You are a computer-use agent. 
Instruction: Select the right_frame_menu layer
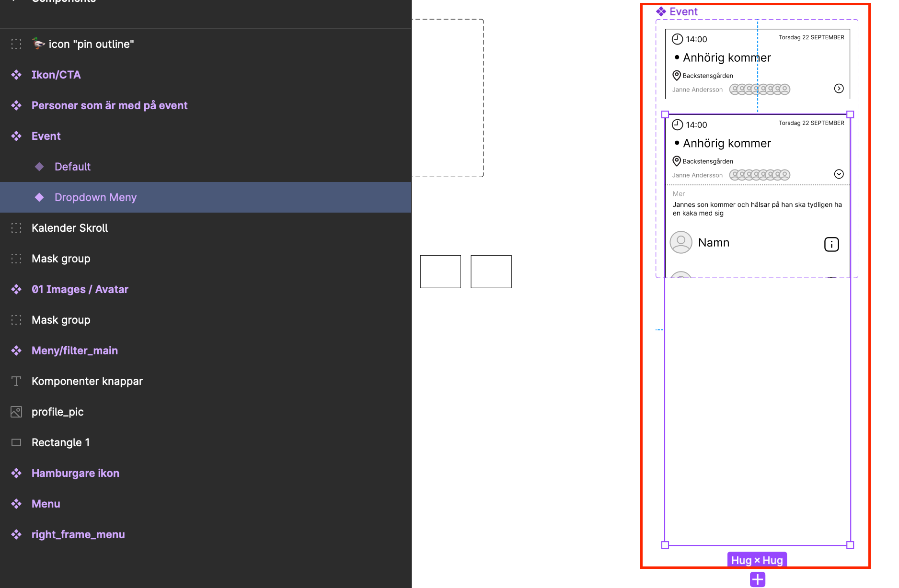(x=206, y=534)
